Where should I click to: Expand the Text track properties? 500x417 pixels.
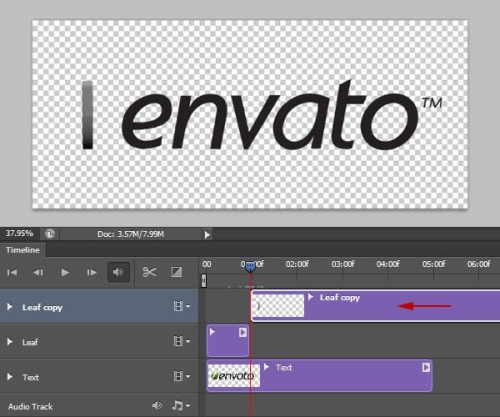click(x=10, y=377)
